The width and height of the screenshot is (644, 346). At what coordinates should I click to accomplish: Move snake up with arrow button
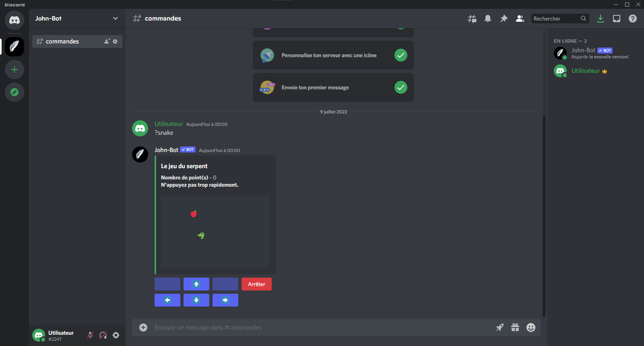click(x=196, y=284)
